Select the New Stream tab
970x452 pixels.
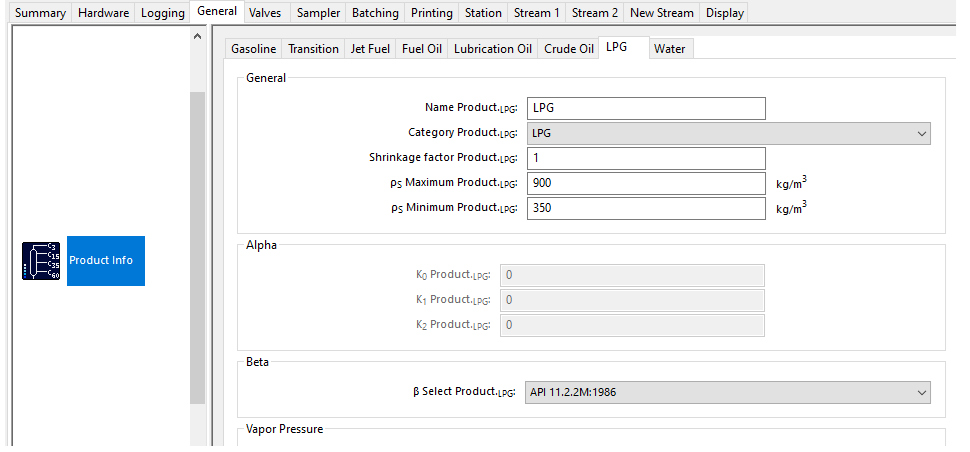click(x=662, y=13)
